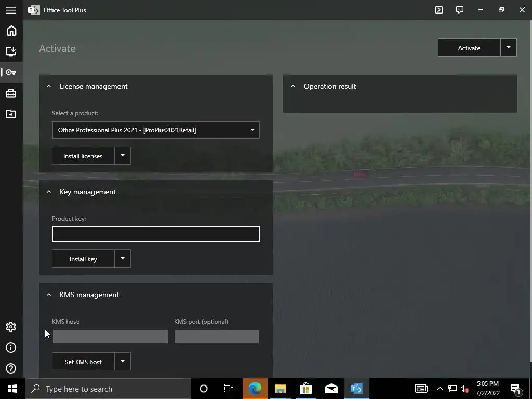The width and height of the screenshot is (532, 399).
Task: Open the Documents conversion folder icon
Action: 11,114
